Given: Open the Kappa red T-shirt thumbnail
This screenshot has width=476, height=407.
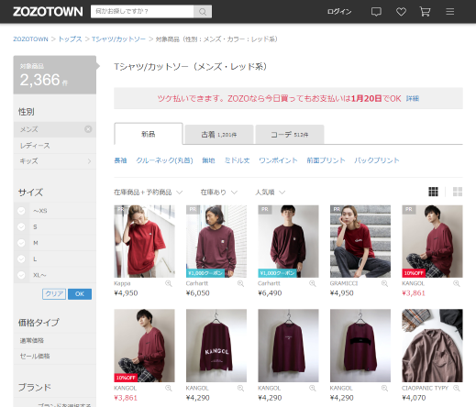Looking at the screenshot, I should coord(144,241).
